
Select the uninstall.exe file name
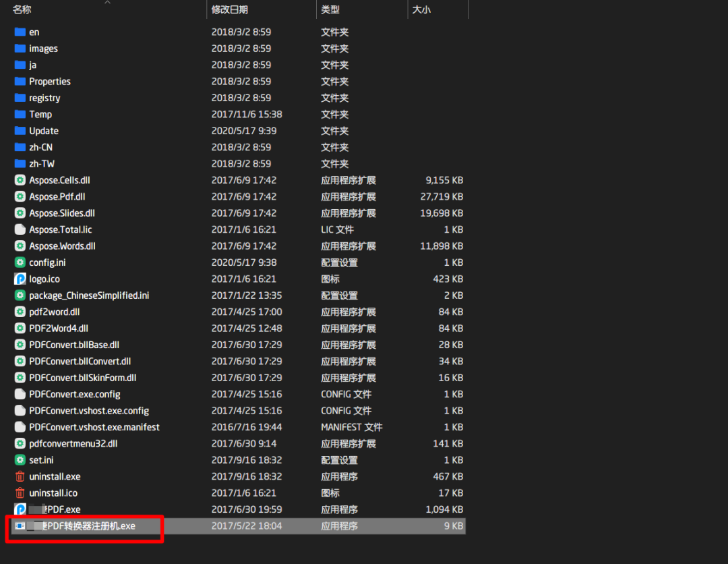coord(55,477)
